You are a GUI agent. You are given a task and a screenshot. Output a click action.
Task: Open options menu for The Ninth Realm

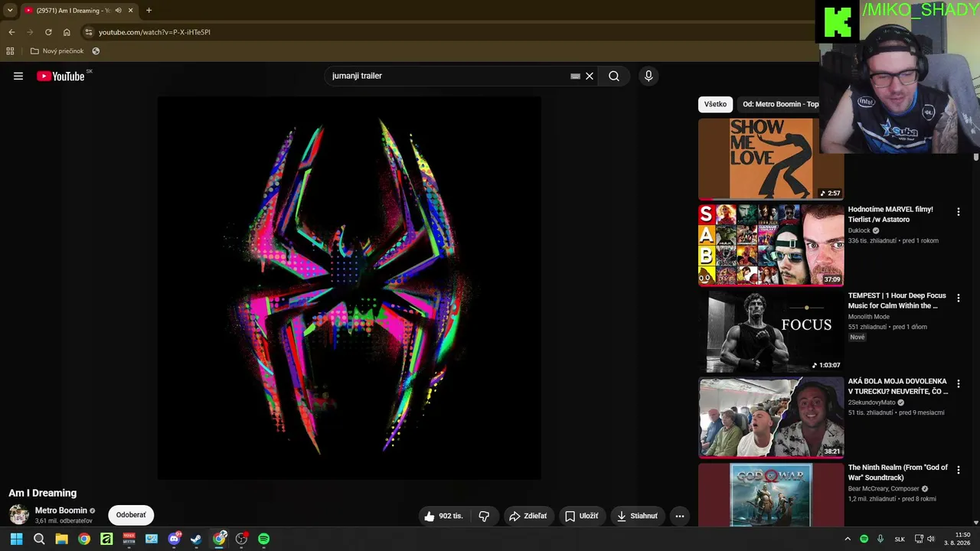[958, 470]
